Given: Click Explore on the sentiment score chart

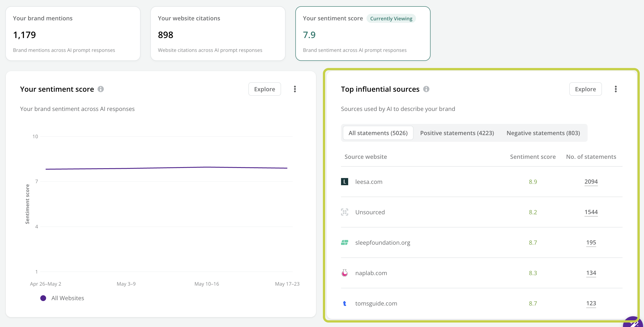Looking at the screenshot, I should (264, 89).
